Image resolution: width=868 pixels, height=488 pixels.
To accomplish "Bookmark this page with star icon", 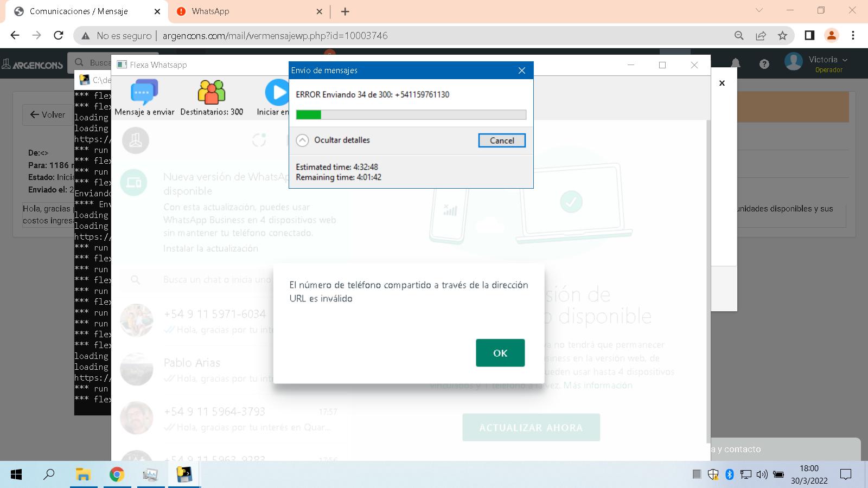I will click(782, 36).
